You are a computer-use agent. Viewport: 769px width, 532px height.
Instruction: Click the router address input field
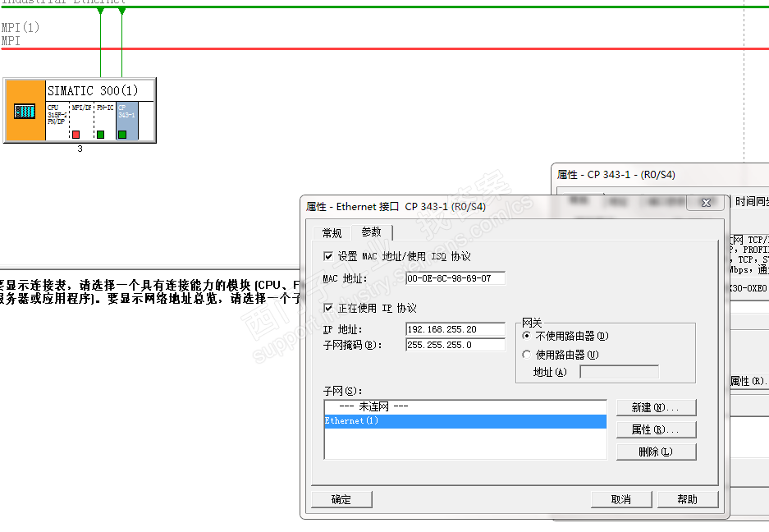pyautogui.click(x=619, y=372)
